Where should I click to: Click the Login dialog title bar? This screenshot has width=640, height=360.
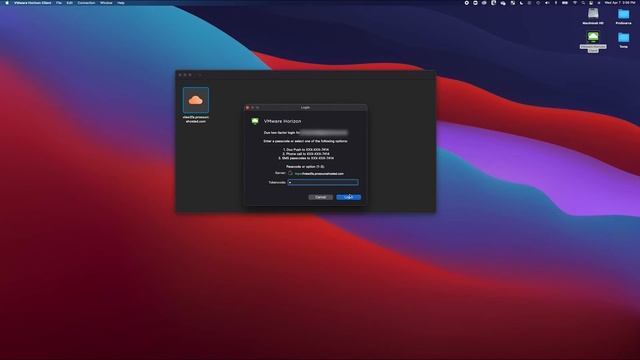tap(305, 107)
